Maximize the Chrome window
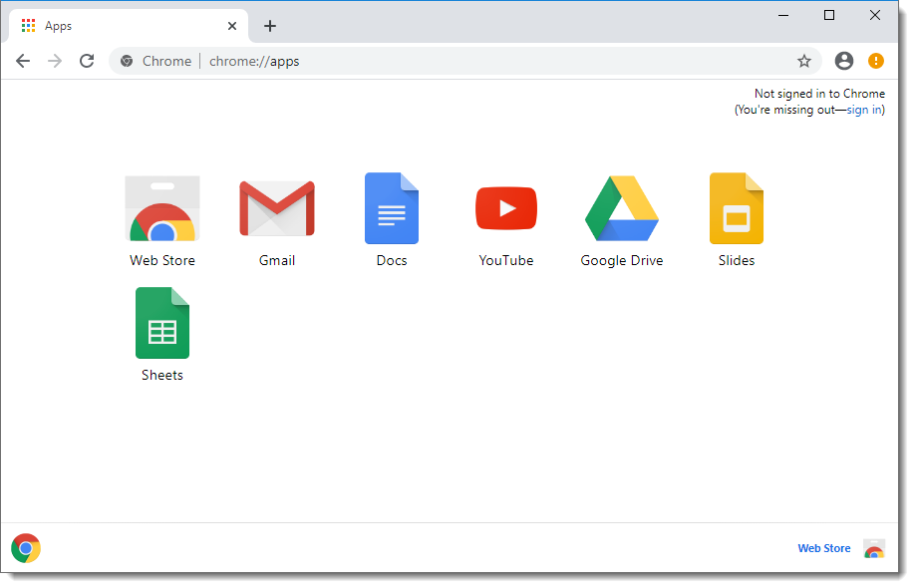914x588 pixels. click(829, 15)
